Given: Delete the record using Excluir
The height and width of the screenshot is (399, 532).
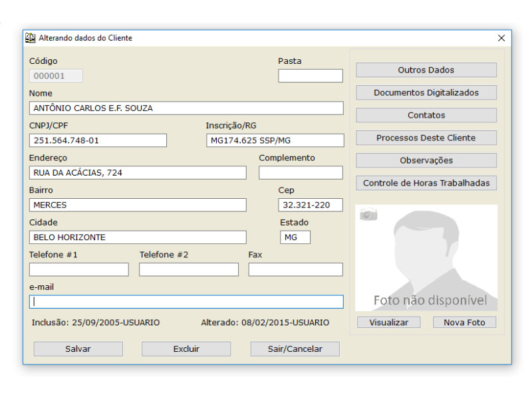Looking at the screenshot, I should tap(186, 348).
